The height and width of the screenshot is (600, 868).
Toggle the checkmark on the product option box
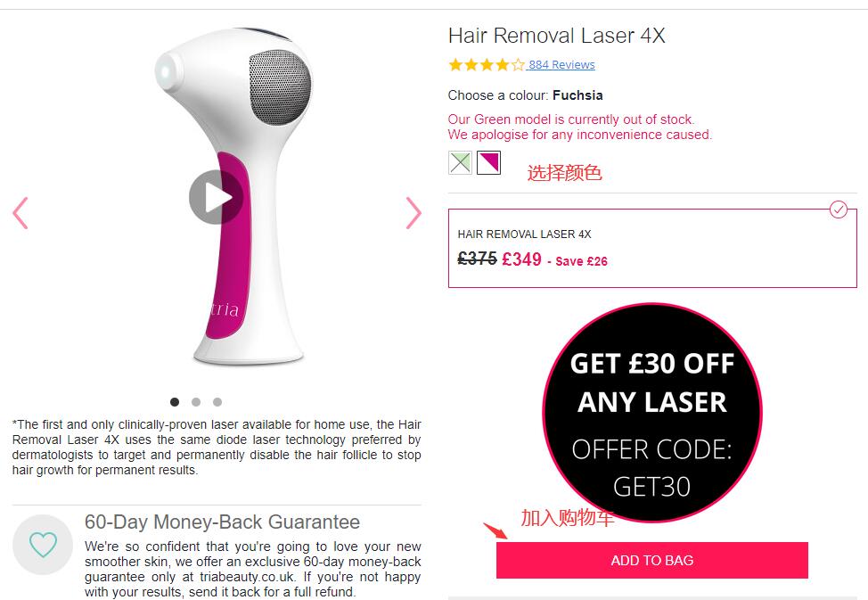pyautogui.click(x=839, y=210)
